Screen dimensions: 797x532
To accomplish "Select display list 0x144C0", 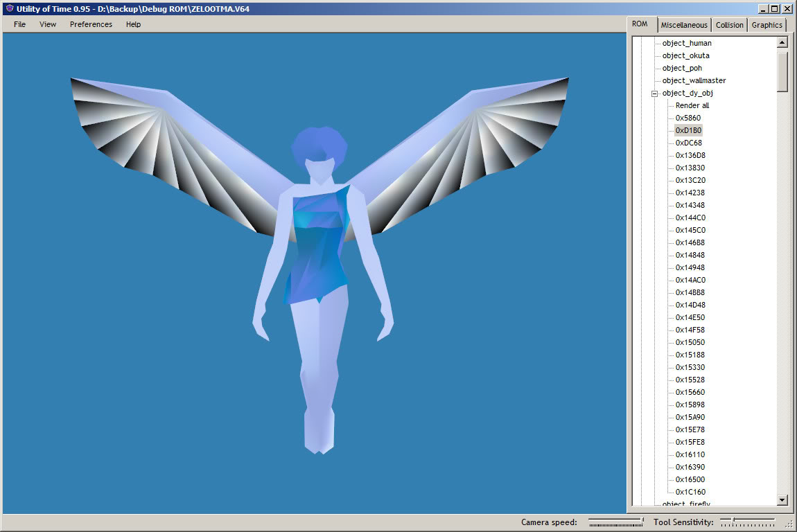I will (x=690, y=218).
